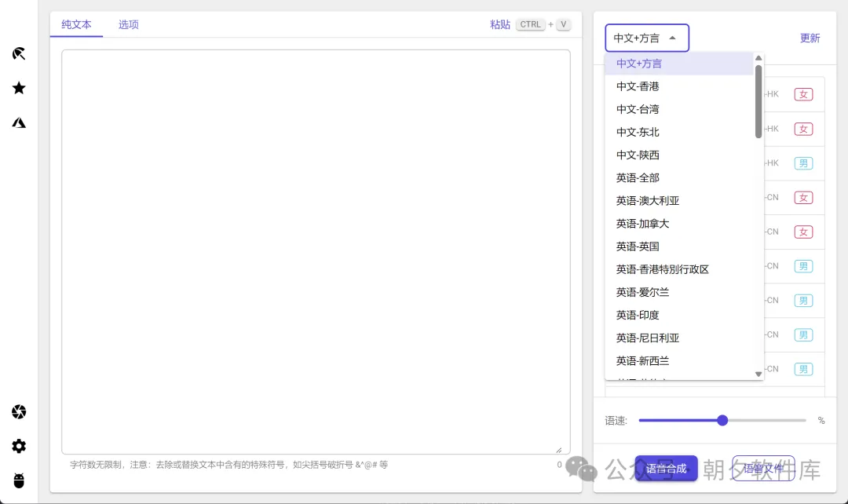This screenshot has height=504, width=848.
Task: Open the 纯文本 tab
Action: pyautogui.click(x=76, y=24)
